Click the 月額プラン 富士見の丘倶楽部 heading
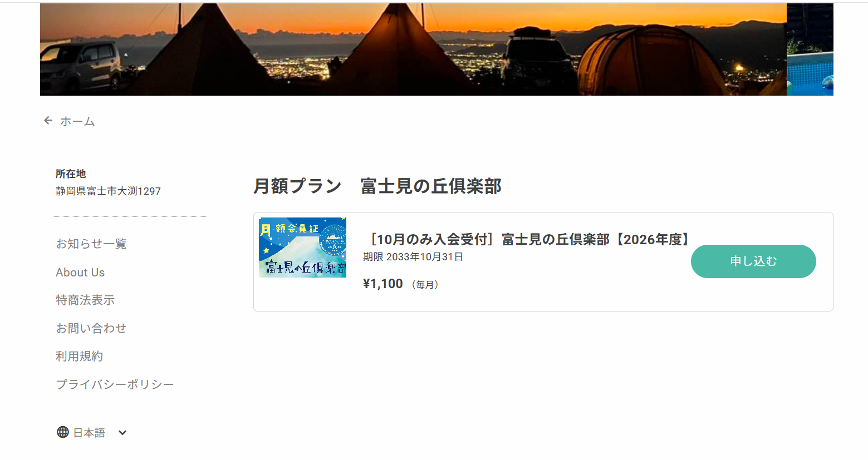This screenshot has height=460, width=868. (x=377, y=186)
